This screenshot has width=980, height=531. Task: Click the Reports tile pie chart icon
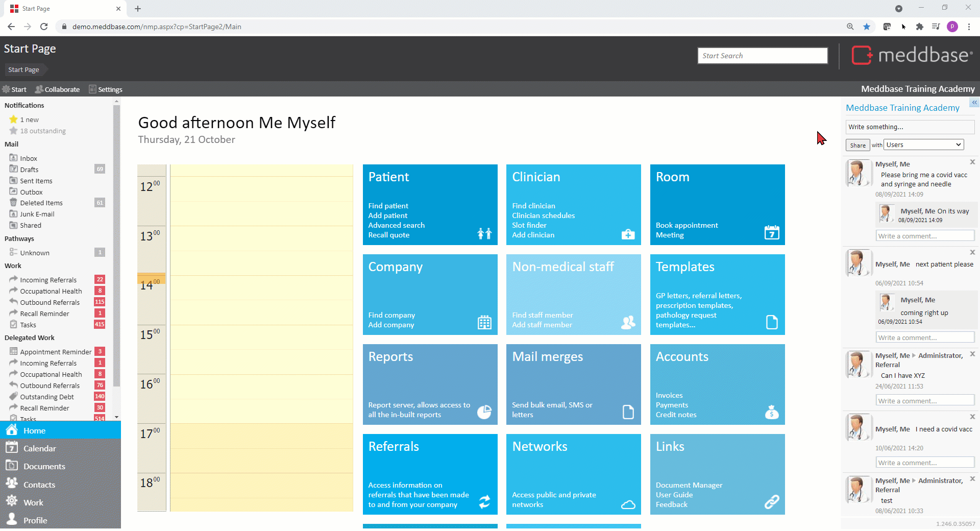point(484,412)
